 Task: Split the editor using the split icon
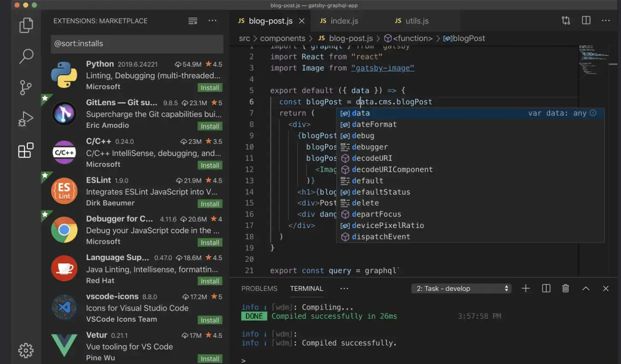(586, 20)
